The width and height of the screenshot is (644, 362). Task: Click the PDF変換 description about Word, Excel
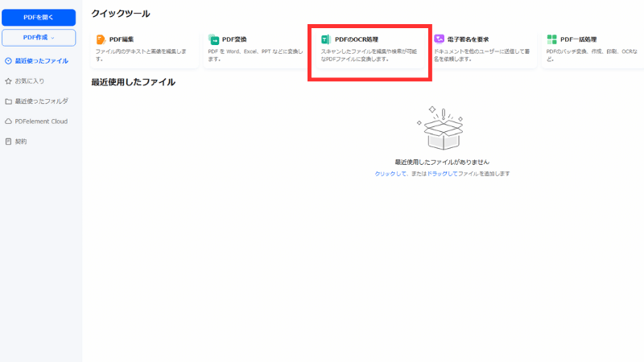click(255, 55)
